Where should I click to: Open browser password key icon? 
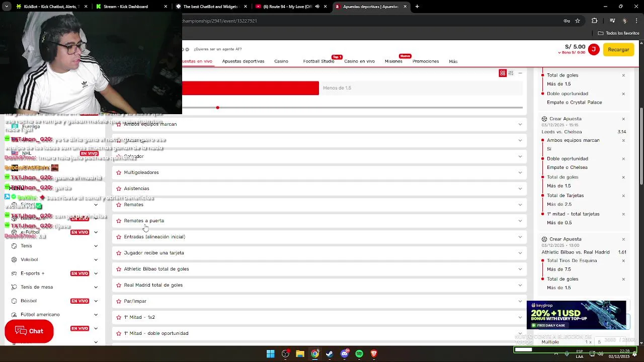(x=567, y=21)
